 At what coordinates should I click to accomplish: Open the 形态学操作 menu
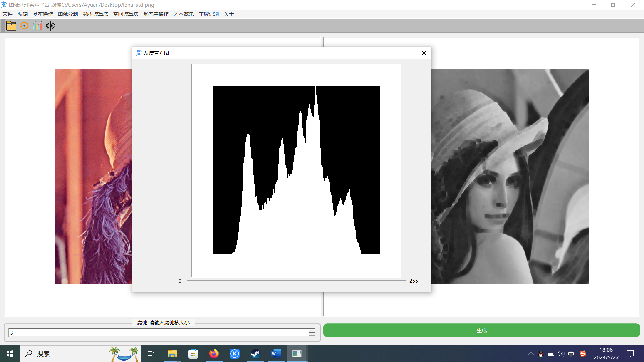coord(156,14)
